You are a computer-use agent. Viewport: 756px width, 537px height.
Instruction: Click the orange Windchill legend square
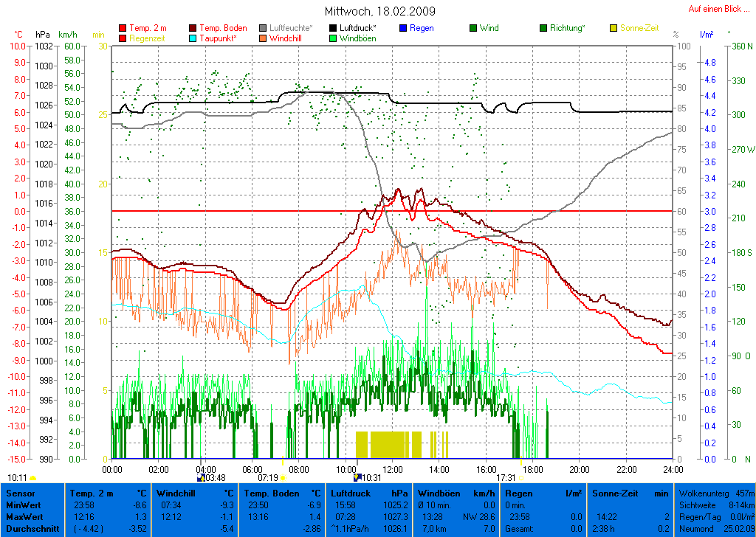pos(263,38)
